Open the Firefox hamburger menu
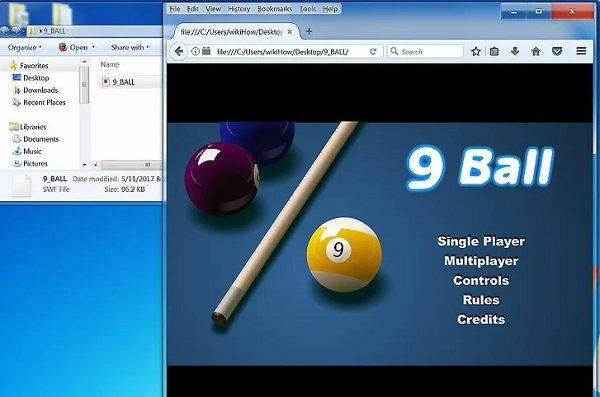The height and width of the screenshot is (397, 600). [581, 51]
